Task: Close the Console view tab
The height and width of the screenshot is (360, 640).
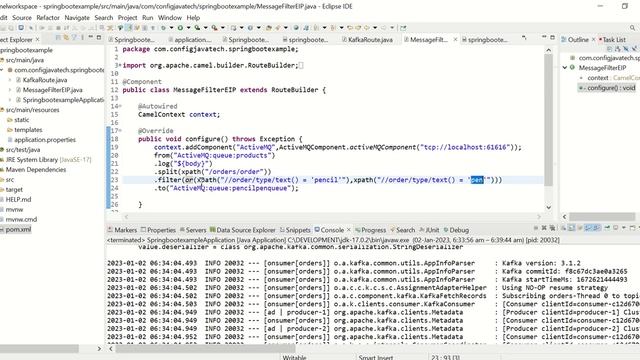Action: click(349, 230)
